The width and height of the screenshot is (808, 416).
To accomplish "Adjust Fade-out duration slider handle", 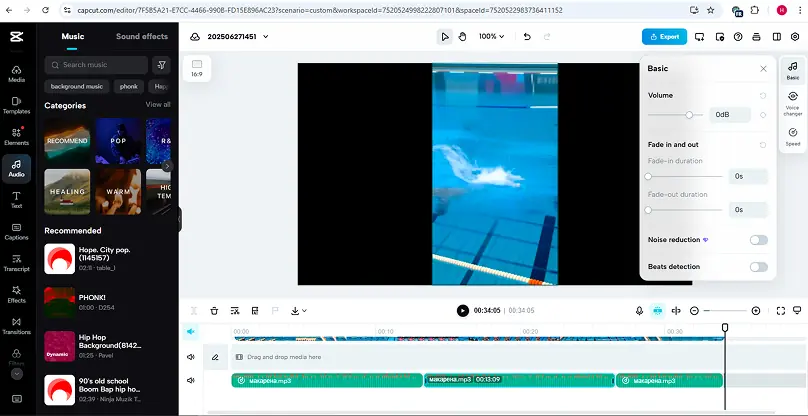I will 648,210.
